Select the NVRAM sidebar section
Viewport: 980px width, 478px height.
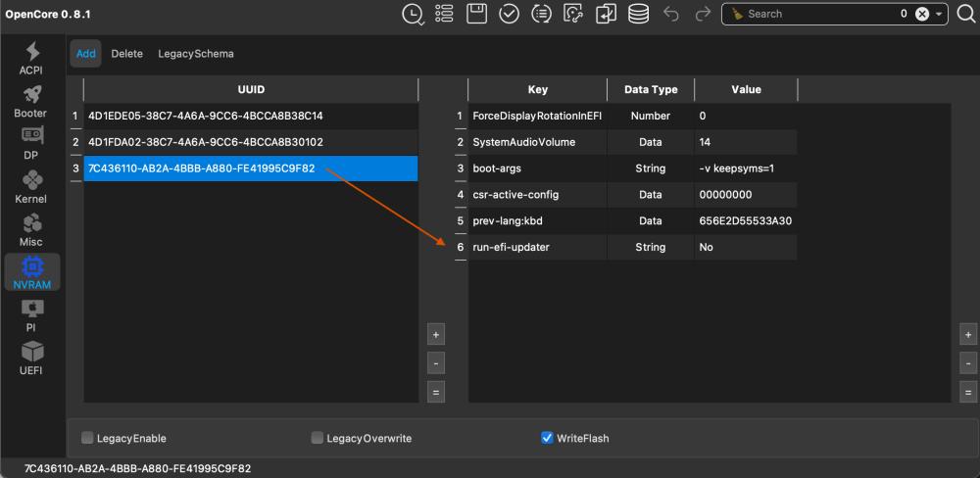32,272
